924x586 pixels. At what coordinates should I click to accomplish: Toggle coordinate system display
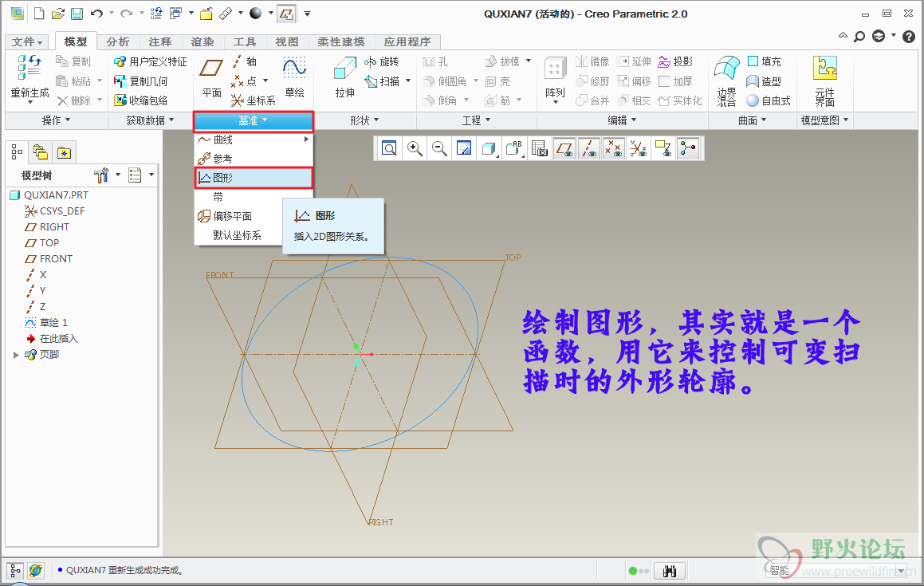pos(639,148)
